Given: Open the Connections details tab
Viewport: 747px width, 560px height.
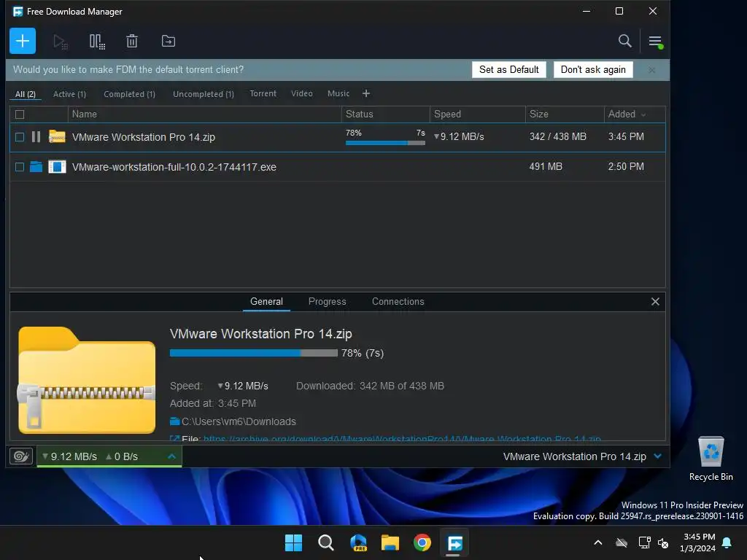Looking at the screenshot, I should click(x=398, y=301).
